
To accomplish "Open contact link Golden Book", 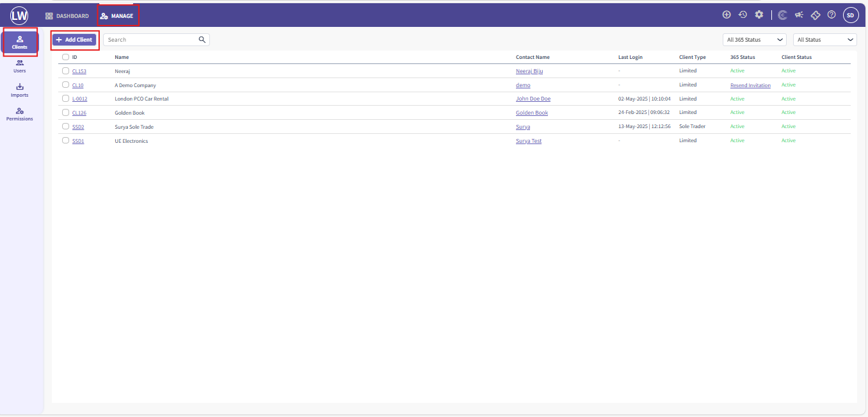I will click(x=532, y=113).
